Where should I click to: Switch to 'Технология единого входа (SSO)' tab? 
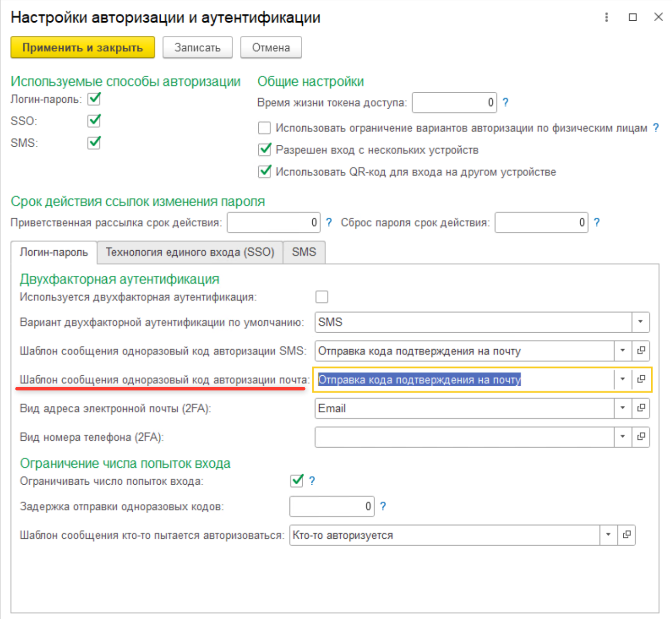[x=190, y=253]
